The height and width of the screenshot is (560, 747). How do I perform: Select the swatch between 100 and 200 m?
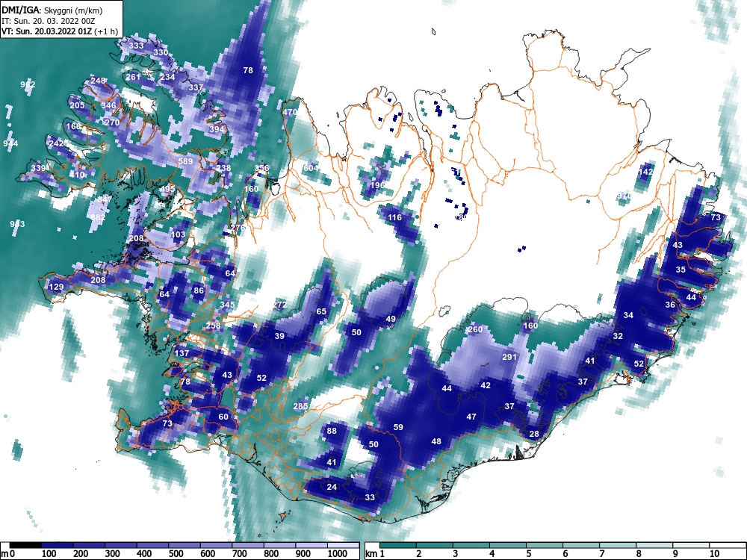point(58,545)
